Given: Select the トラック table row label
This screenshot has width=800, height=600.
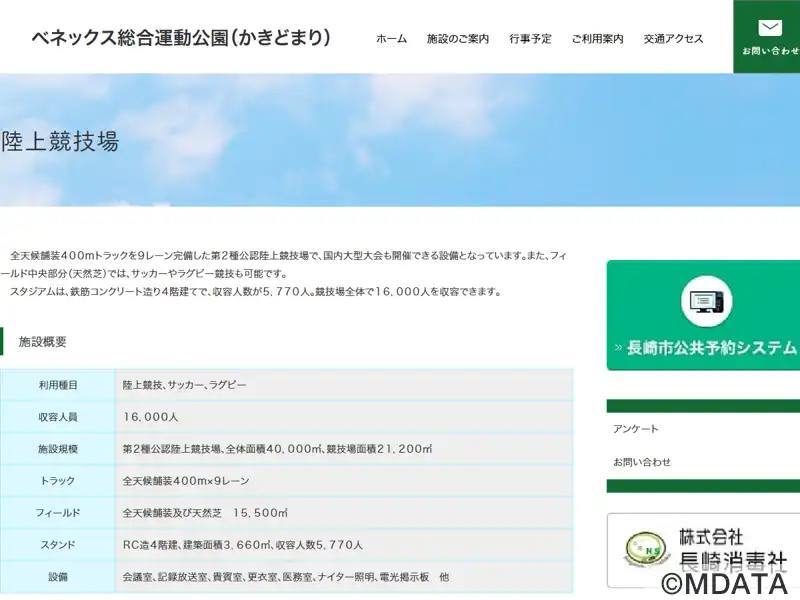Looking at the screenshot, I should (58, 481).
